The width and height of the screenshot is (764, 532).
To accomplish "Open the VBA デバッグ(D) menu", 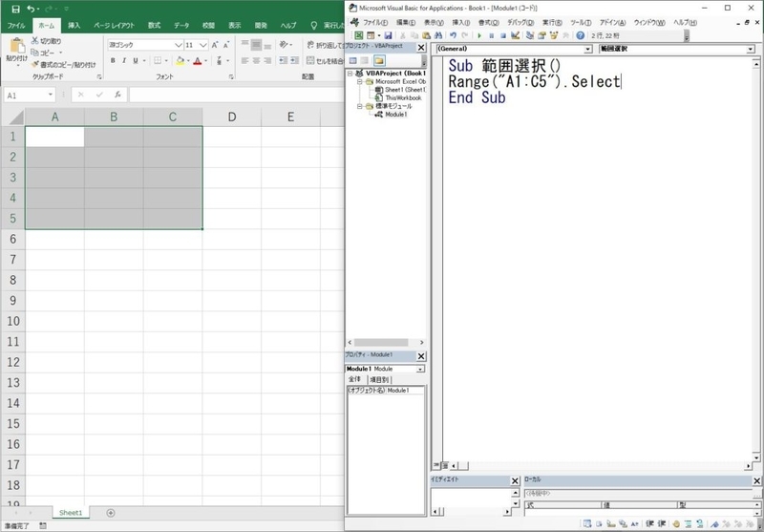I will coord(520,22).
